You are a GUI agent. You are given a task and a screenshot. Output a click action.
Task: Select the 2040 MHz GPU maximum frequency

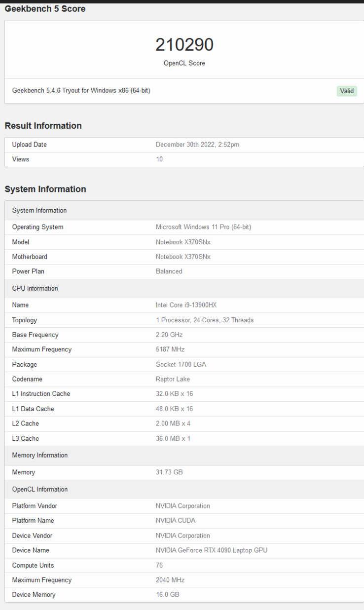point(170,580)
